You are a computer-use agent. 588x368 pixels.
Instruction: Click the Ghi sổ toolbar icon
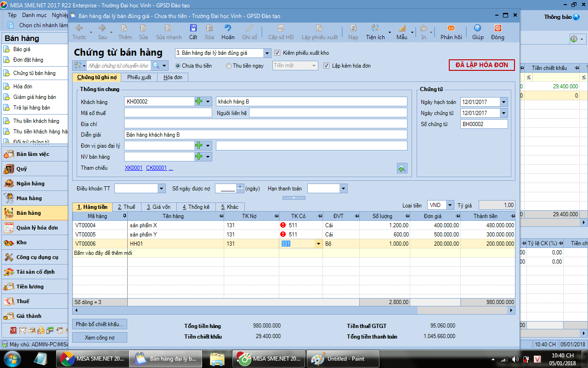[x=249, y=29]
